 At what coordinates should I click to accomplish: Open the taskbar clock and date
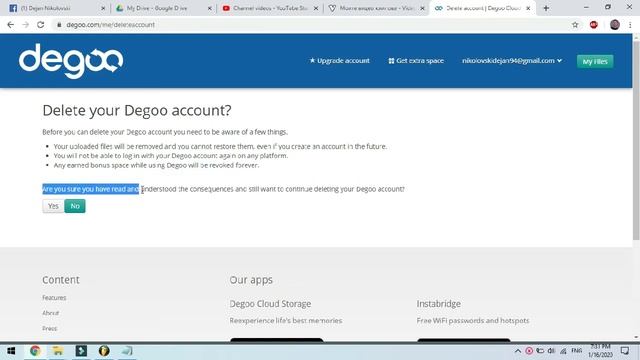pyautogui.click(x=600, y=351)
